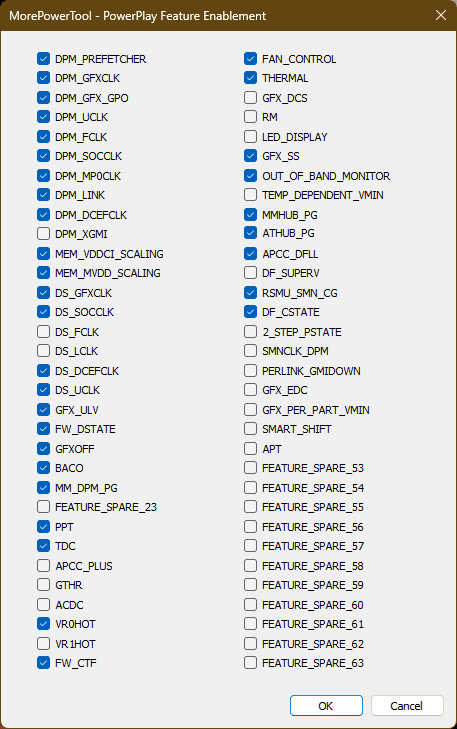Image resolution: width=457 pixels, height=729 pixels.
Task: Enable GFX_PER_PART_VMIN
Action: pyautogui.click(x=250, y=410)
